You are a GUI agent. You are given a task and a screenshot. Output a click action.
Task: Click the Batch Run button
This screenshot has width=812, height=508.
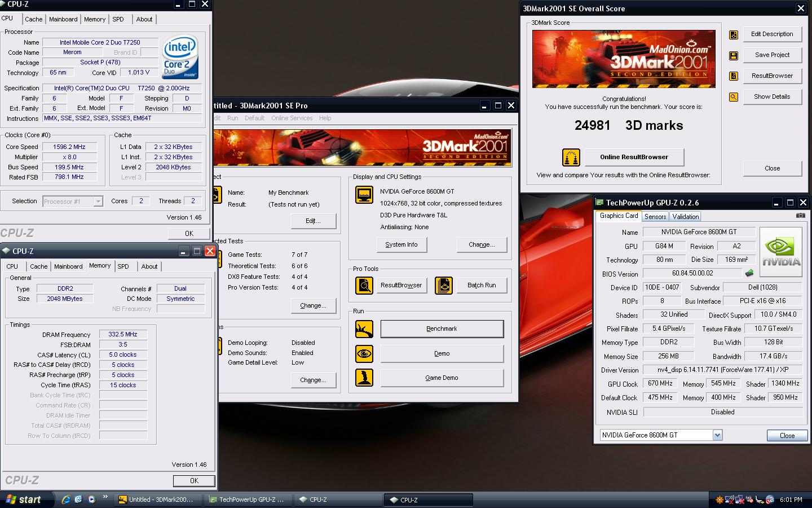[482, 286]
